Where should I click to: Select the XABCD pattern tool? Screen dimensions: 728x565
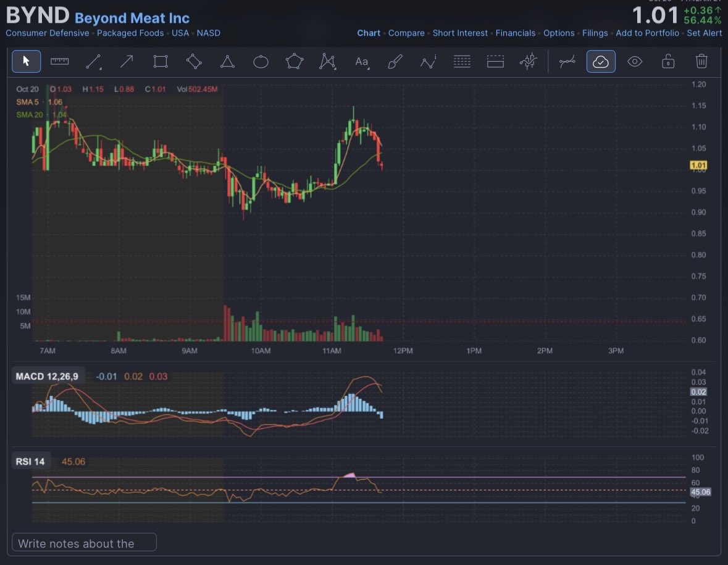click(x=328, y=61)
